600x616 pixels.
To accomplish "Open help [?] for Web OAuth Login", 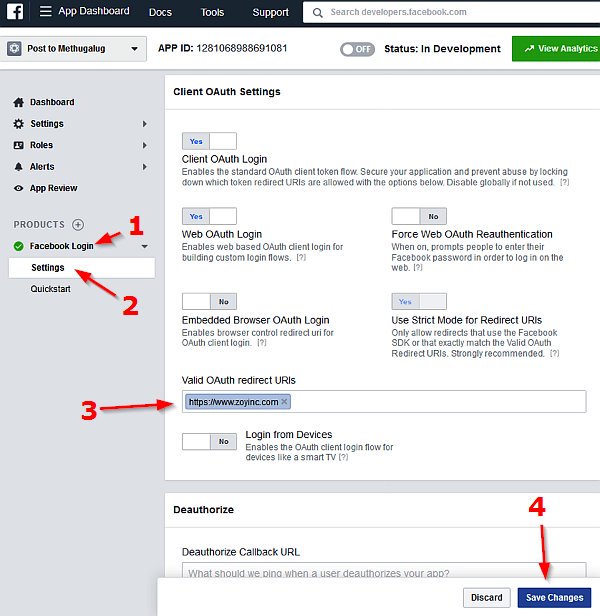I will pos(301,258).
